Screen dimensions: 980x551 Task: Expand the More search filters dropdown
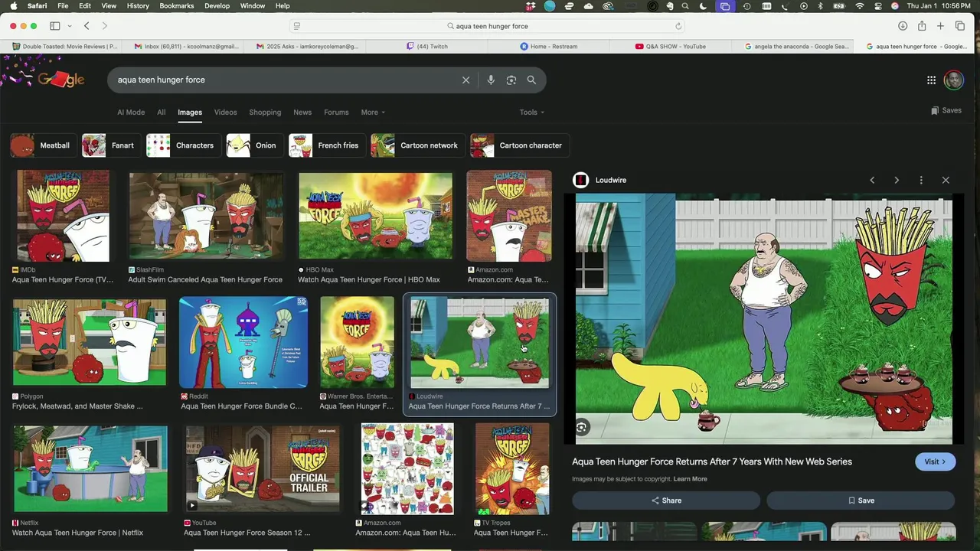(x=373, y=112)
